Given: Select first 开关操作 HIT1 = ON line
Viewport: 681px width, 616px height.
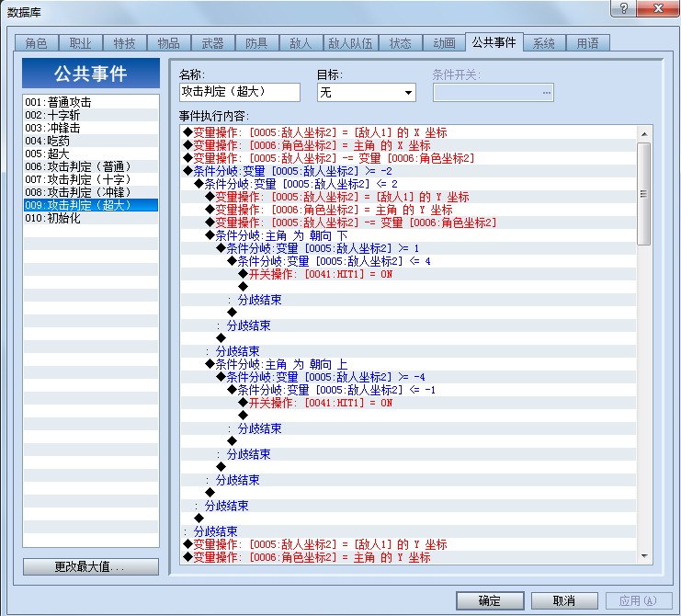Looking at the screenshot, I should coord(408,274).
